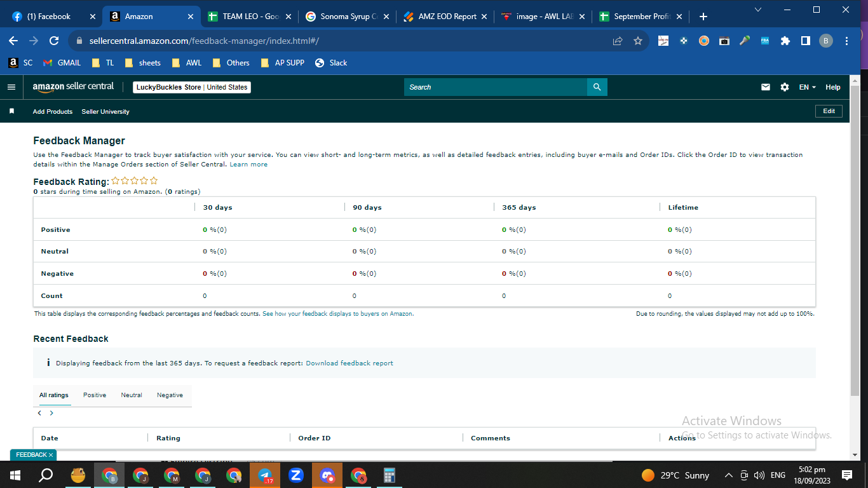Viewport: 868px width, 488px height.
Task: Reload the Seller Central page
Action: coord(54,41)
